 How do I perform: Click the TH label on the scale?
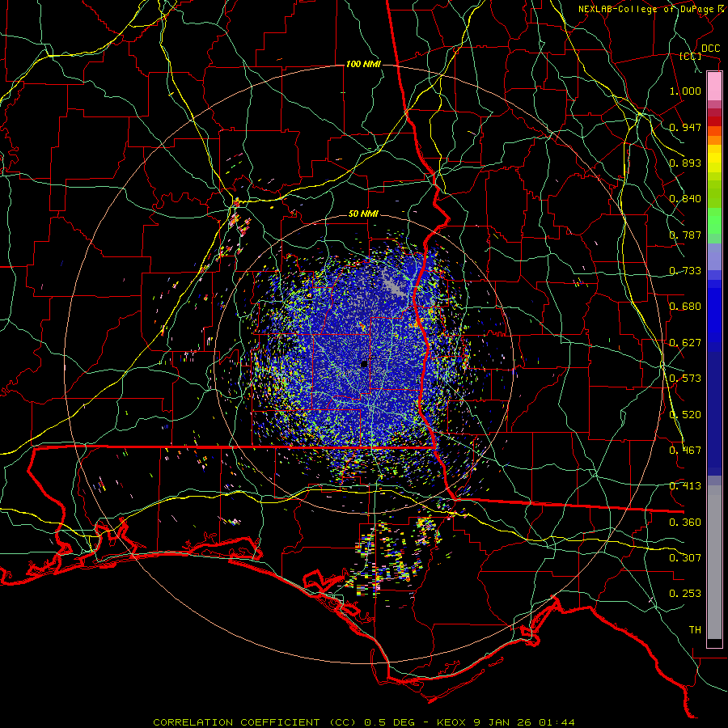click(x=695, y=630)
